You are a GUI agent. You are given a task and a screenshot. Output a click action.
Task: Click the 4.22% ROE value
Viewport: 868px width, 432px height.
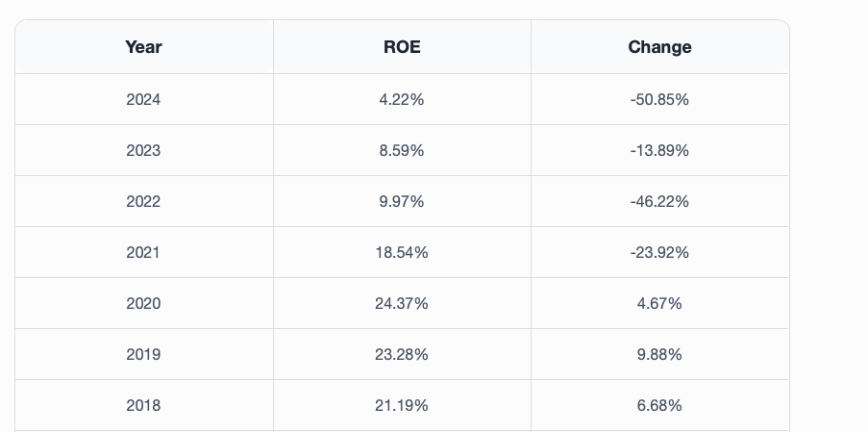[x=402, y=99]
